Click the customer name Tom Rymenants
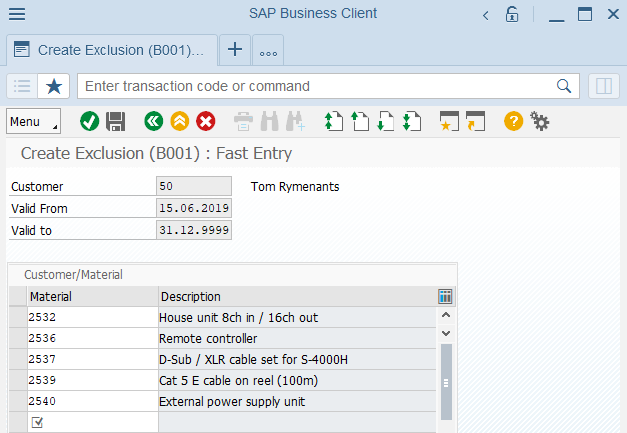627x433 pixels. tap(295, 187)
